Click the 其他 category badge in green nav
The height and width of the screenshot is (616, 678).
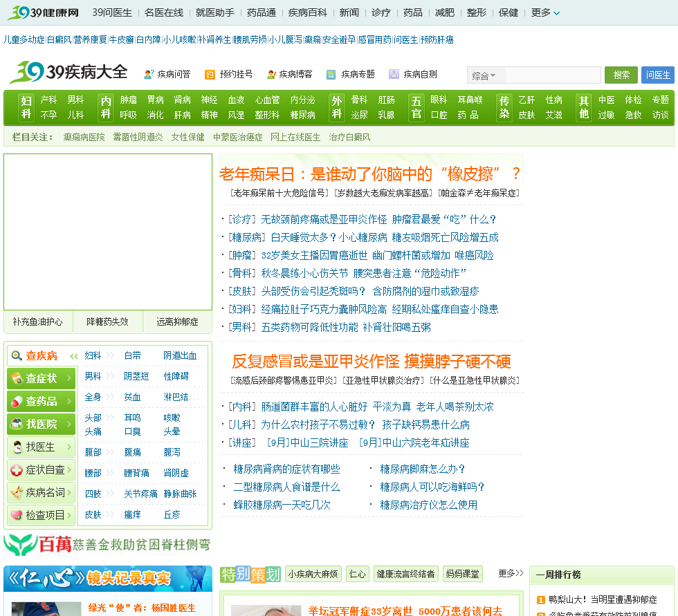pyautogui.click(x=584, y=107)
